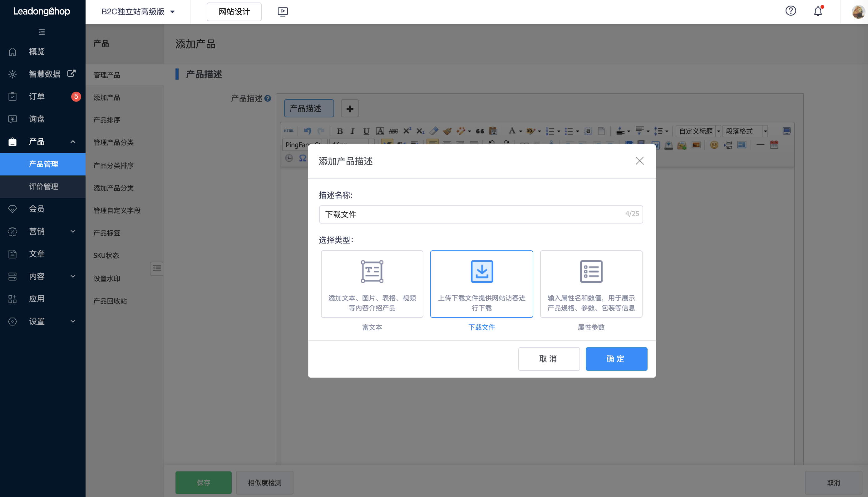This screenshot has height=497, width=868.
Task: Click the undo icon in the editor toolbar
Action: pos(307,131)
